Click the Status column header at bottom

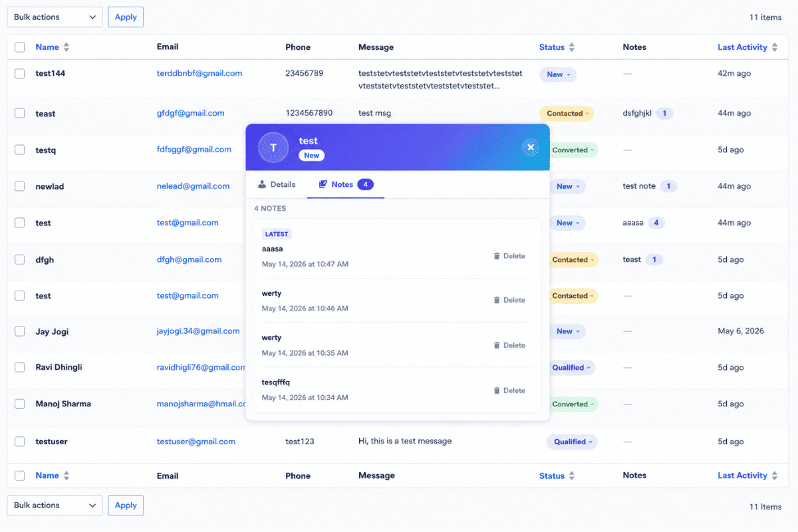(x=552, y=475)
